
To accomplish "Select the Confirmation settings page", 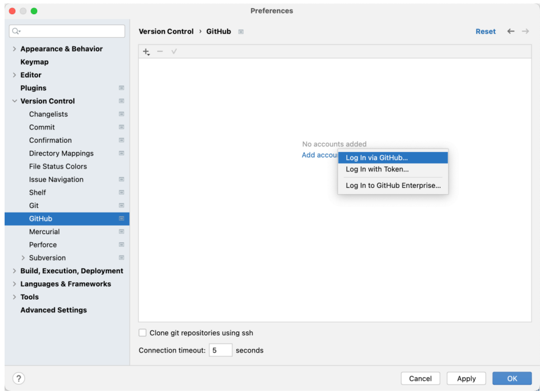I will click(50, 141).
